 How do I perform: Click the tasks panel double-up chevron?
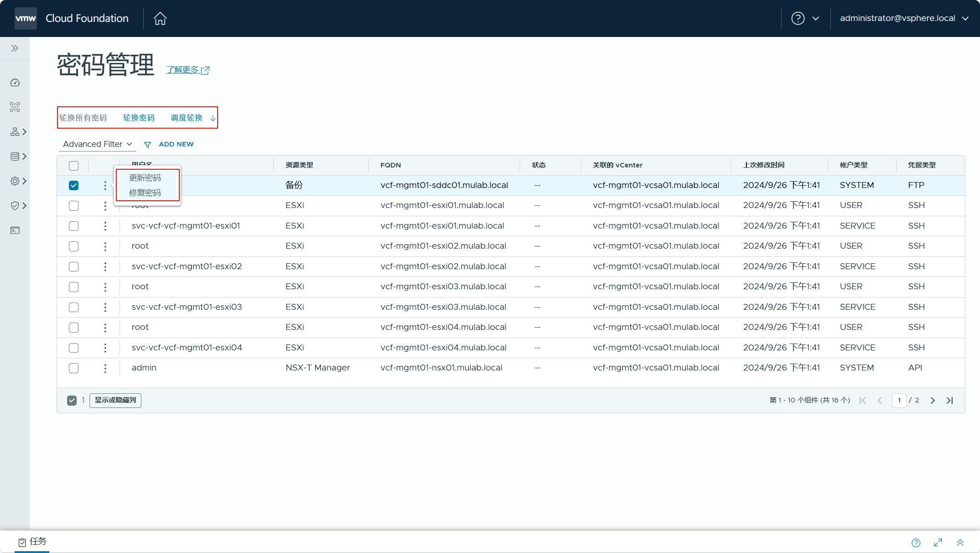tap(960, 543)
